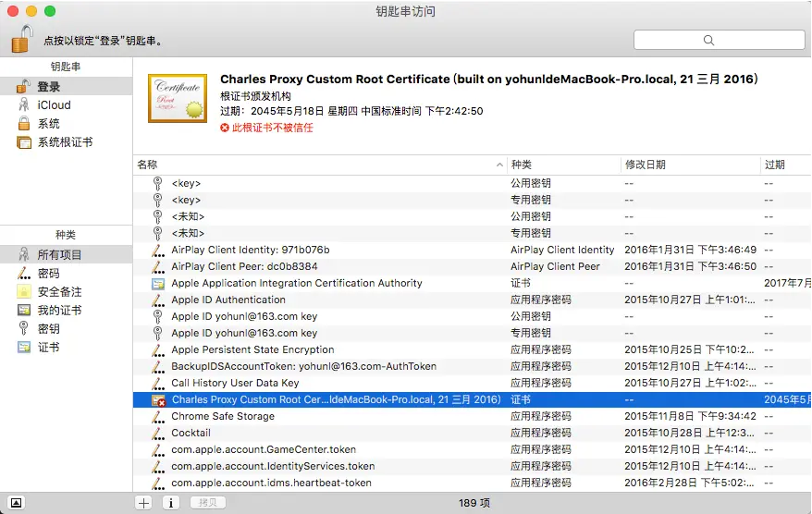Click key icon of the first <key> row
Image resolution: width=812 pixels, height=514 pixels.
[x=158, y=183]
